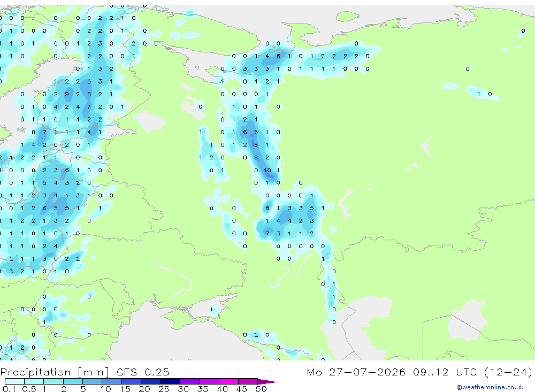Click the 1–2 mm legend swatch
535x392 pixels.
[53, 381]
